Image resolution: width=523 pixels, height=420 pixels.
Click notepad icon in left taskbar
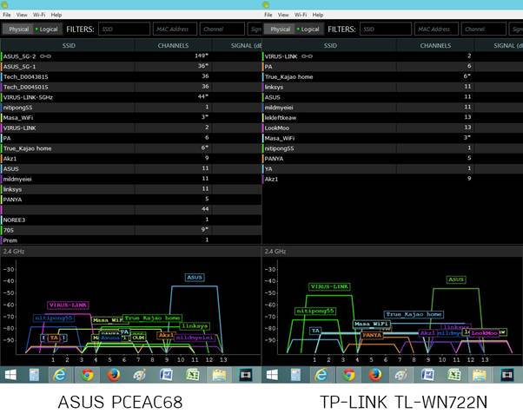pos(34,375)
